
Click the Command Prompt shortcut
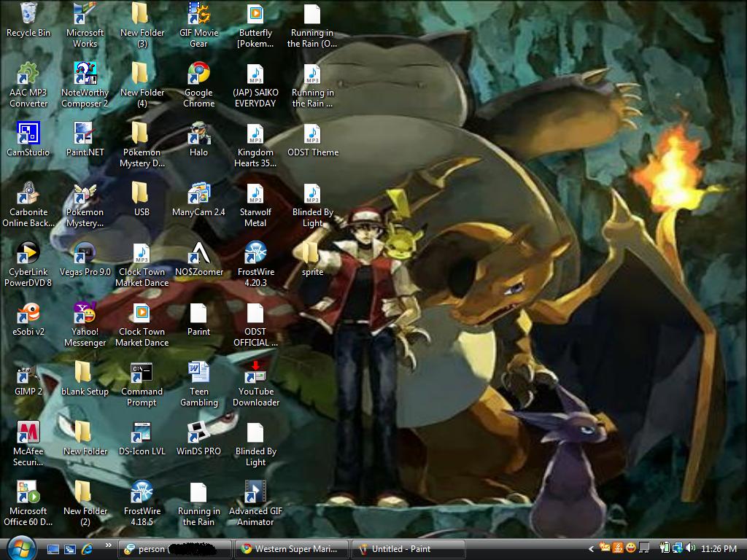pyautogui.click(x=142, y=374)
